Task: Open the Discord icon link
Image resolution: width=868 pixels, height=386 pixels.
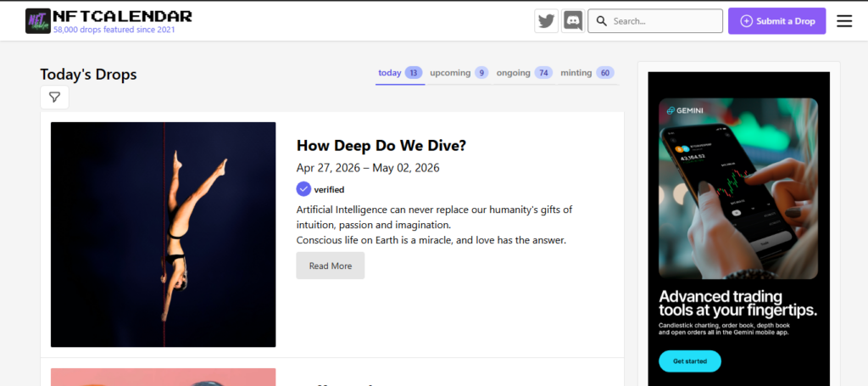Action: [573, 21]
